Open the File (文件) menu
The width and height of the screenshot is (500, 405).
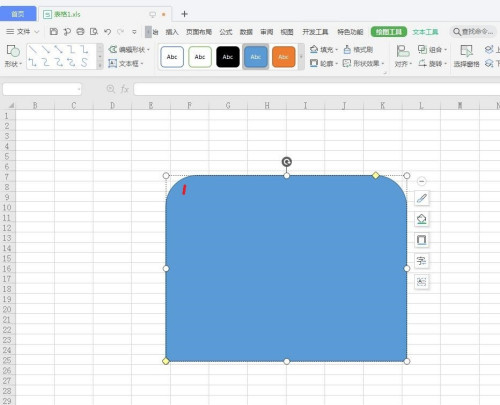point(23,32)
